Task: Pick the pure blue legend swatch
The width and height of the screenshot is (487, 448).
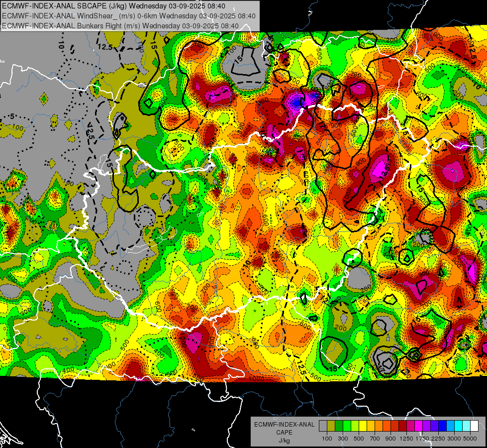Action: tap(442, 426)
